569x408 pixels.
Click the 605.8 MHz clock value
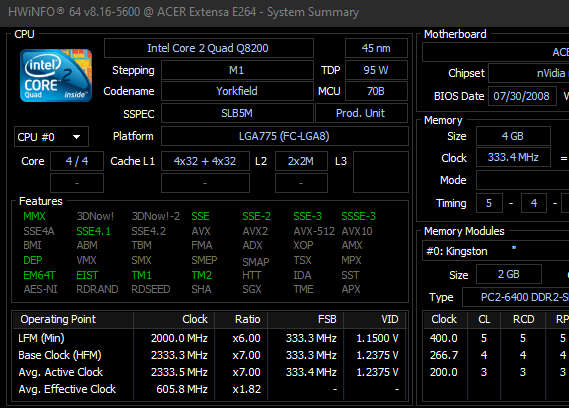tap(182, 389)
